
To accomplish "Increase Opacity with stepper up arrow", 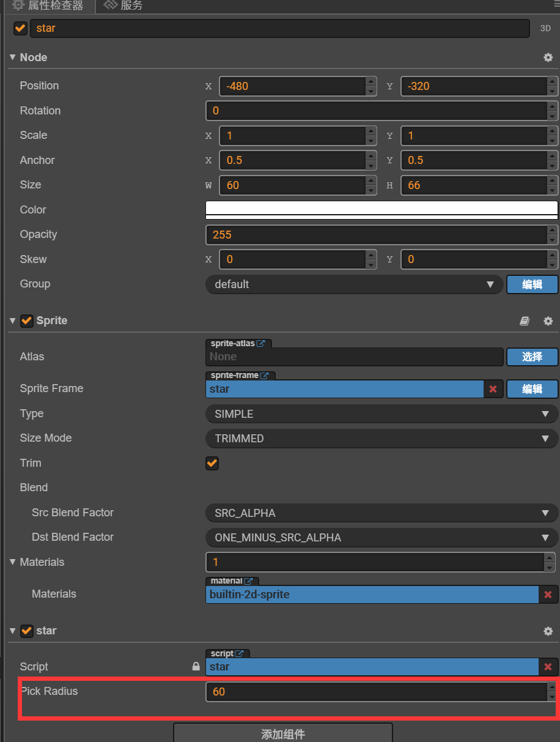I will pos(553,230).
